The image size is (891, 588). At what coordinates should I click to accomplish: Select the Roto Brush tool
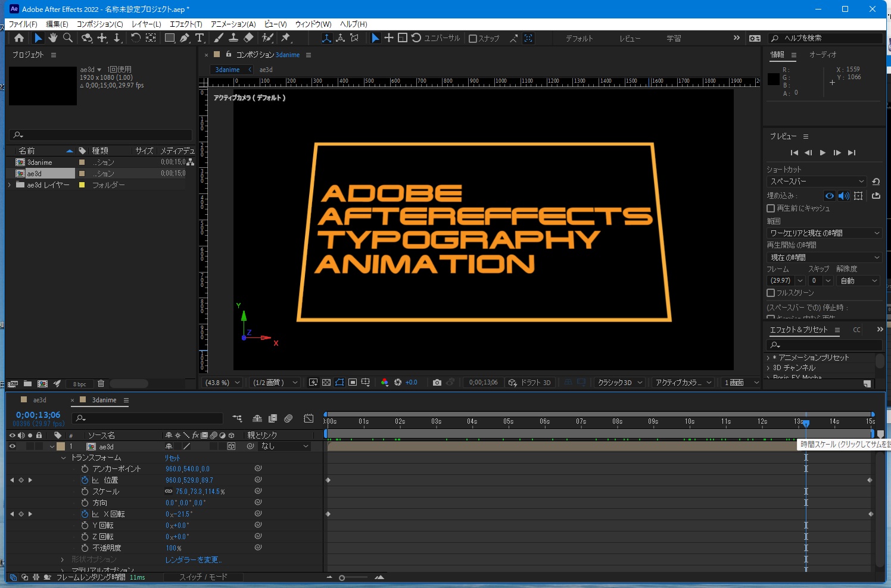[x=267, y=38]
